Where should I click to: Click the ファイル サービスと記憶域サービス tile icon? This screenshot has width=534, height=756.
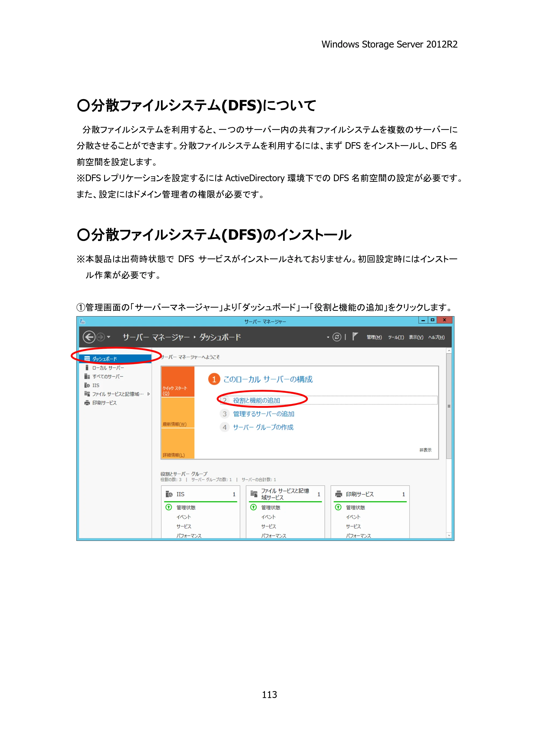254,494
